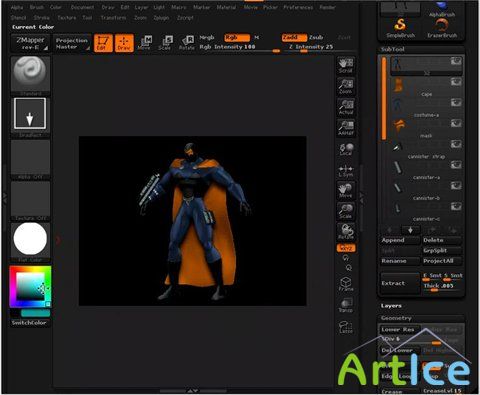Open the Standard brush selector thumbnail

30,76
